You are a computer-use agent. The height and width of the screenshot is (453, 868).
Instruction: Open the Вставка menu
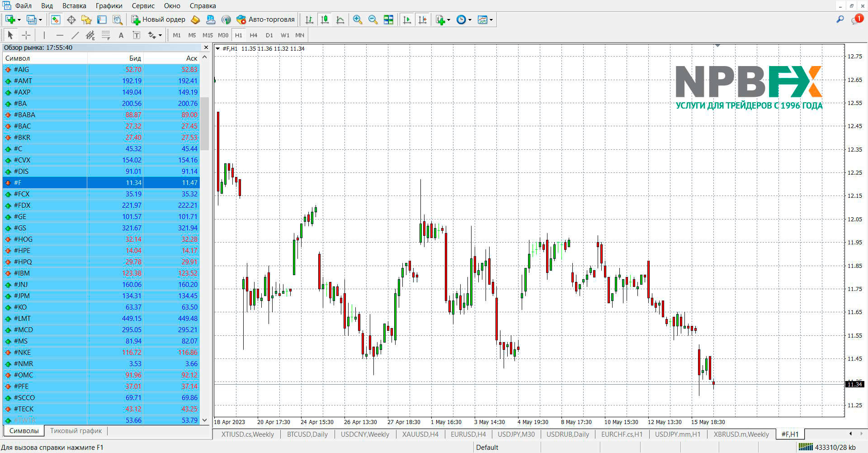(74, 6)
